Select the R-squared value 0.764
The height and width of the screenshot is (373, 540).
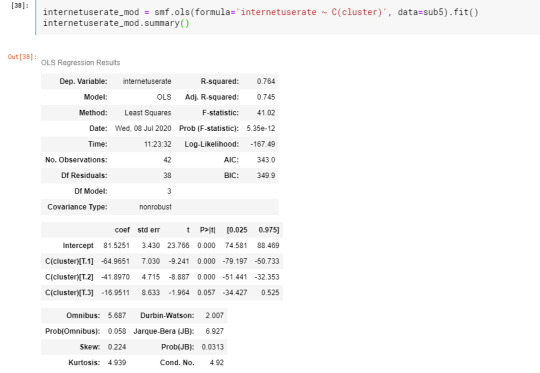(266, 82)
